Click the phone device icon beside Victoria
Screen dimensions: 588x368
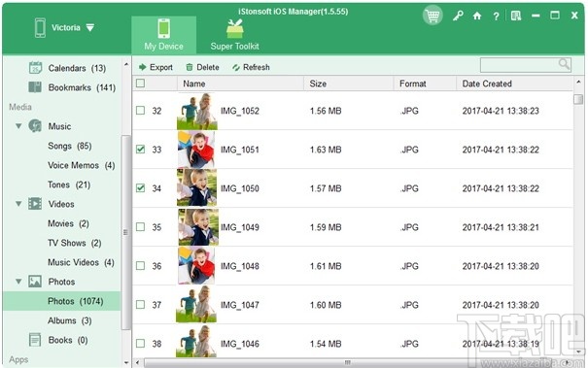[40, 28]
